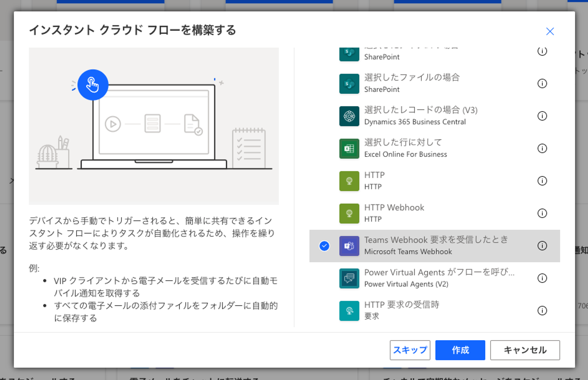Click the HTTP Webhook trigger icon

349,213
